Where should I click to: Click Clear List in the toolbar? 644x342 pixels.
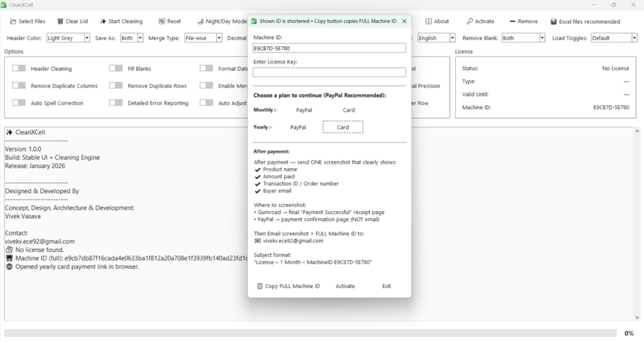tap(72, 21)
